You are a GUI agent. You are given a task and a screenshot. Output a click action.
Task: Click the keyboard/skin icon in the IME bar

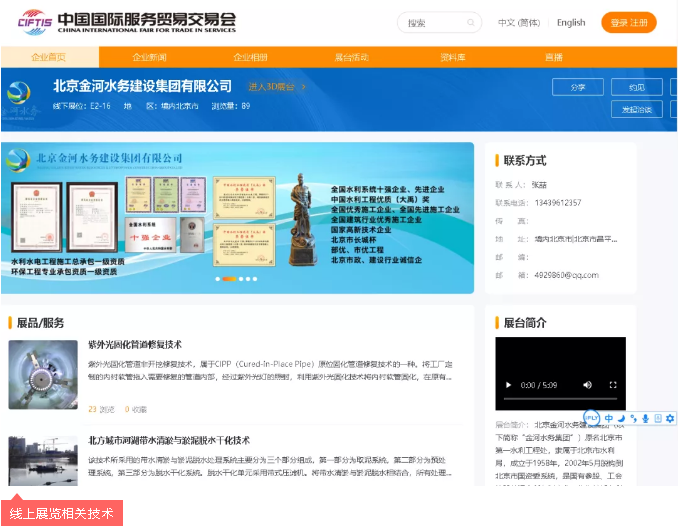[658, 418]
